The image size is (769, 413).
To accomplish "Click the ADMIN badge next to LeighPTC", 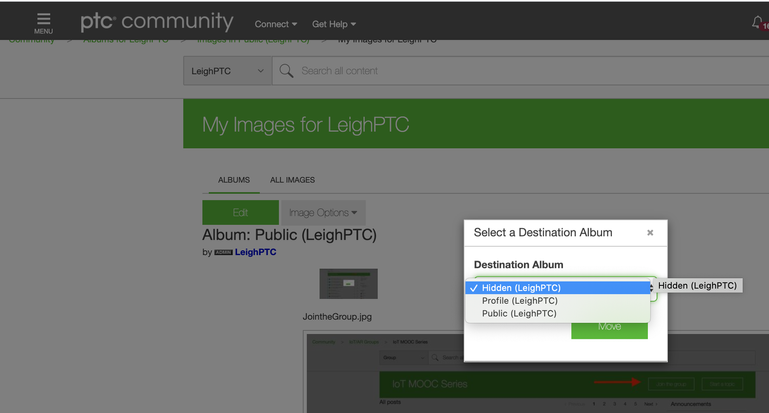I will click(223, 253).
